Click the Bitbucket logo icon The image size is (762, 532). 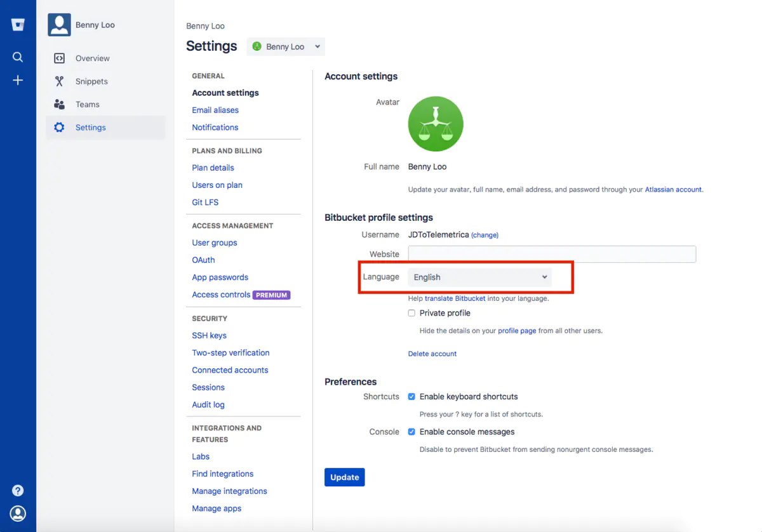(x=18, y=23)
